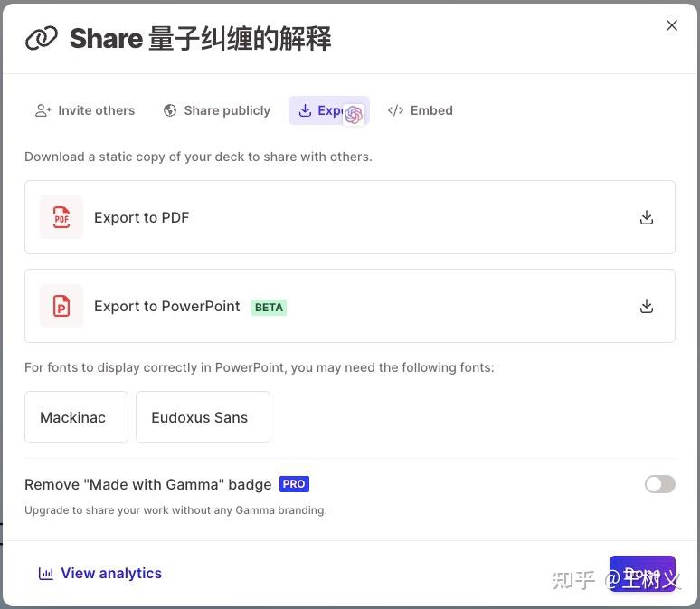Click the Mackinac font chip
Screen dimensions: 700x609
pyautogui.click(x=76, y=417)
